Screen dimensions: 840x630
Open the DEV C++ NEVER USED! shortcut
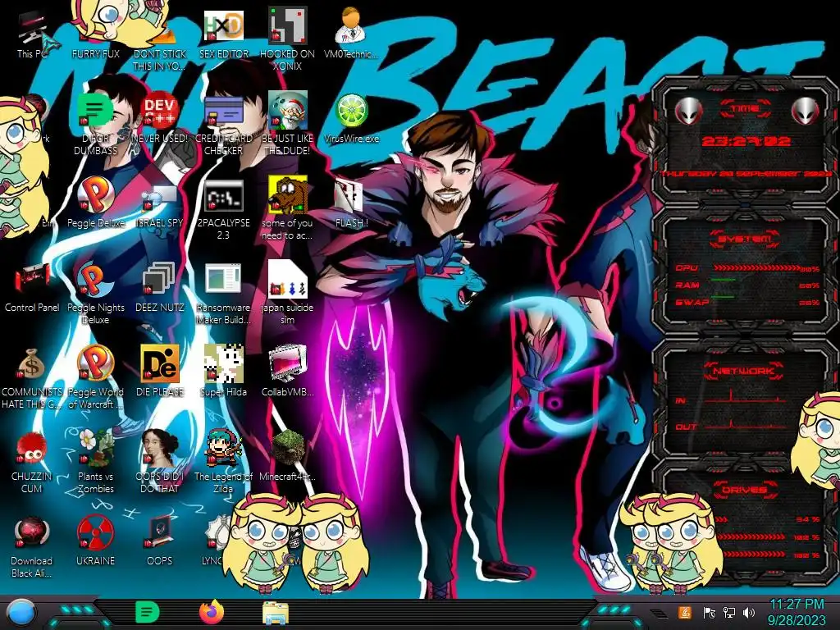pyautogui.click(x=159, y=118)
